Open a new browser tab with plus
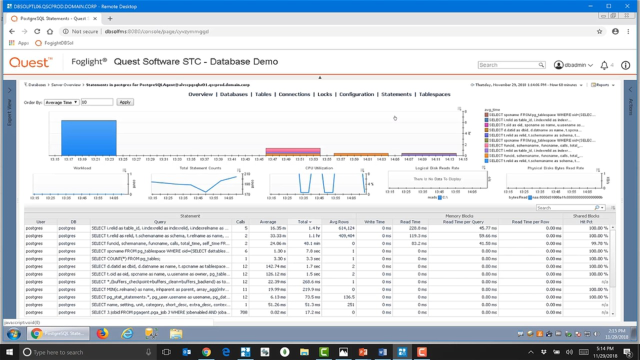 (x=110, y=18)
